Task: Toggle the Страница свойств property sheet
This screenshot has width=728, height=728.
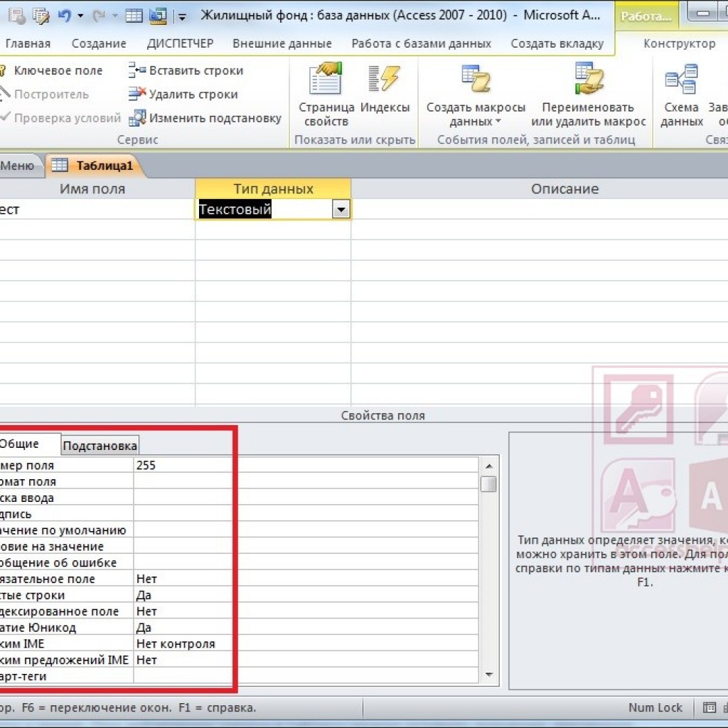Action: tap(326, 95)
